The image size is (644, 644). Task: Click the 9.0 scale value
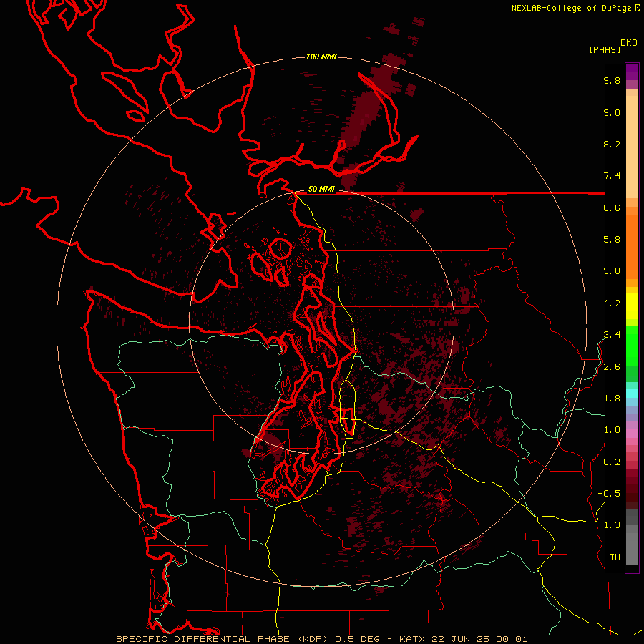click(x=612, y=112)
